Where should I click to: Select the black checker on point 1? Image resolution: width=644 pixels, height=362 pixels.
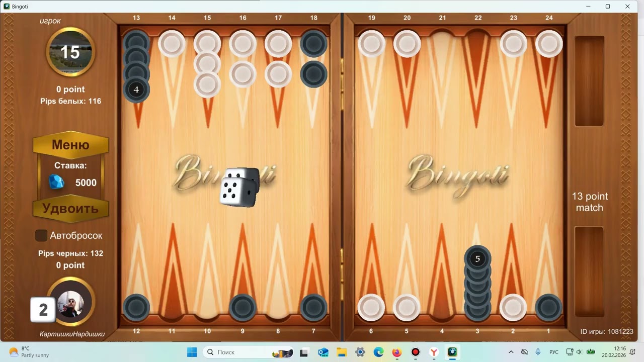click(549, 308)
